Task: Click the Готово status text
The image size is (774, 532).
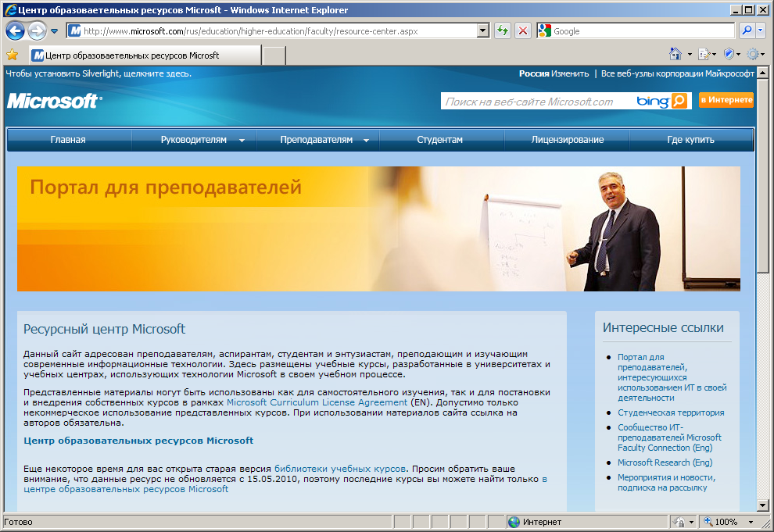Action: click(x=18, y=522)
